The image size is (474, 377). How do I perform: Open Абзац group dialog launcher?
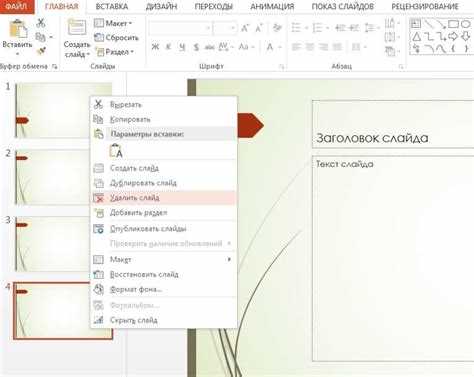[x=401, y=67]
